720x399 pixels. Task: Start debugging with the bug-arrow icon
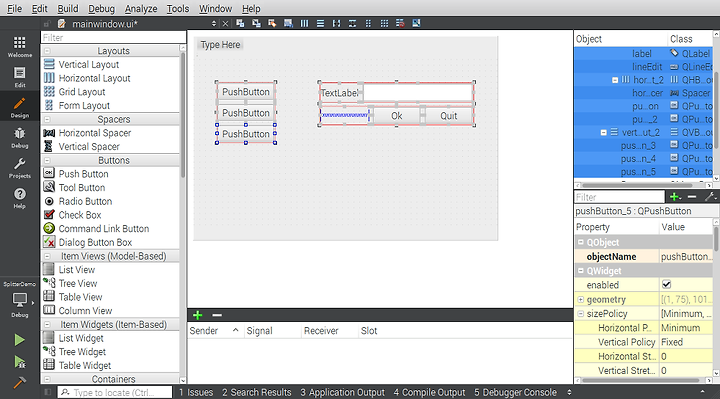point(19,362)
